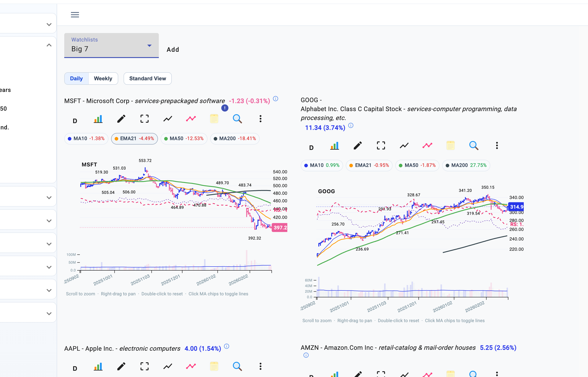Screen dimensions: 588x377
Task: Open the hamburger navigation menu
Action: tap(75, 15)
